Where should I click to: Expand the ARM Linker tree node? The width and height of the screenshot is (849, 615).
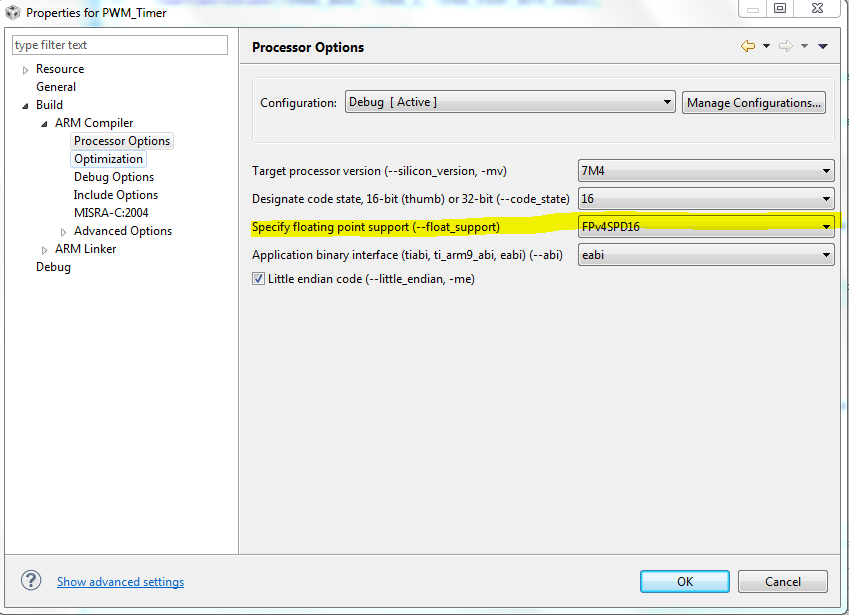45,250
